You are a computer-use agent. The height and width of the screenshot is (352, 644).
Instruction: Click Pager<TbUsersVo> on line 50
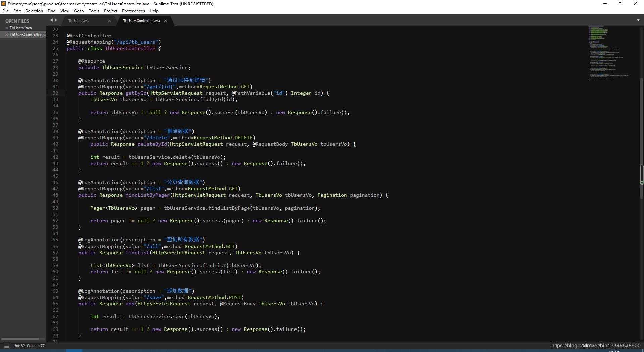tap(114, 208)
